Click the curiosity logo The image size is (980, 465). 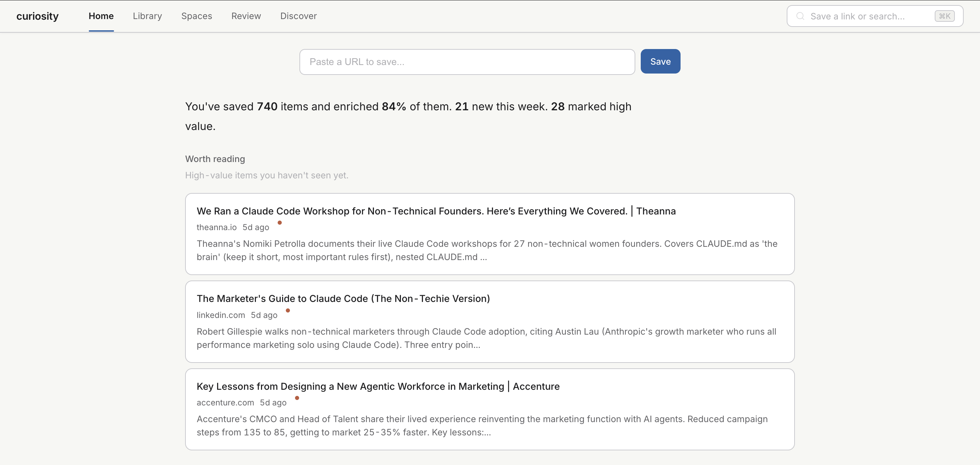pyautogui.click(x=37, y=16)
